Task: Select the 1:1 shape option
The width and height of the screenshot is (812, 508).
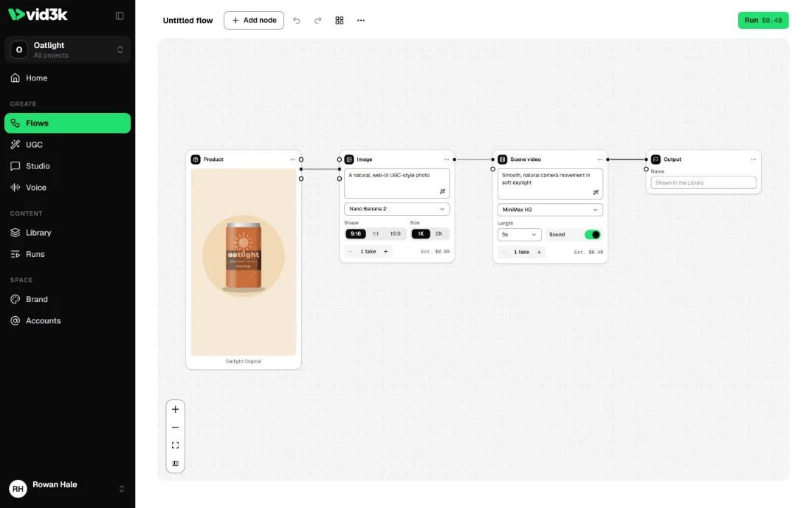Action: coord(376,234)
